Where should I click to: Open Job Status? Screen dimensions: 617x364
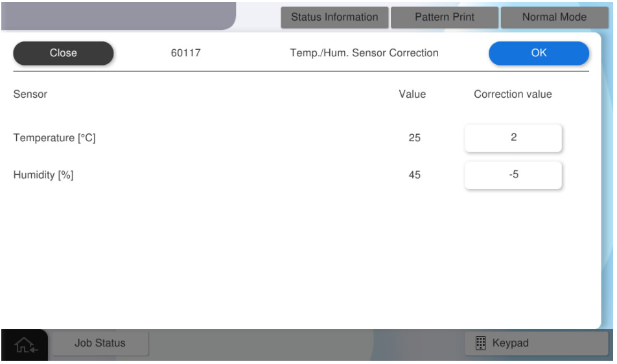coord(100,343)
